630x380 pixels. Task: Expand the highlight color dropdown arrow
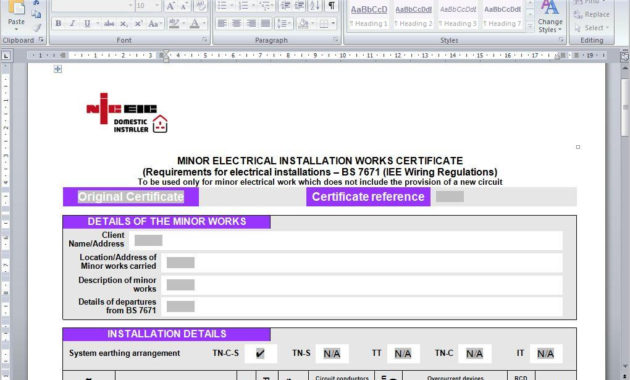pos(184,24)
